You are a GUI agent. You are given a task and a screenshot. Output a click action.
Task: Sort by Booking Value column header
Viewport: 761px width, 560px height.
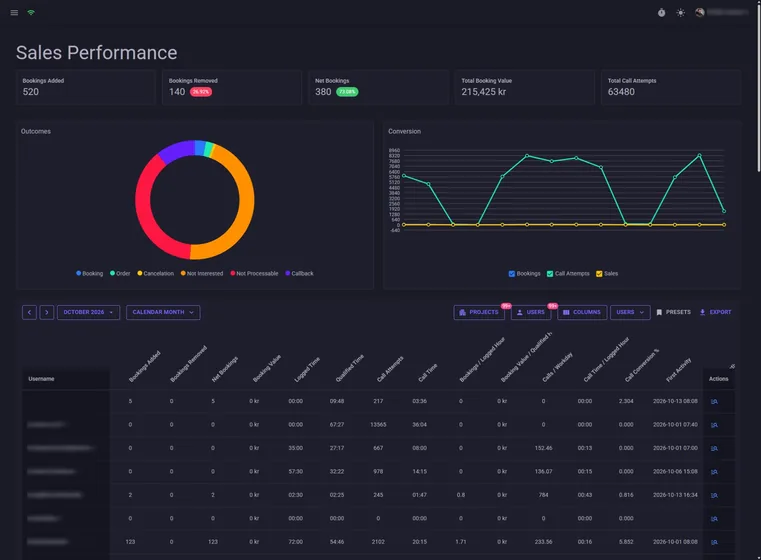coord(266,369)
